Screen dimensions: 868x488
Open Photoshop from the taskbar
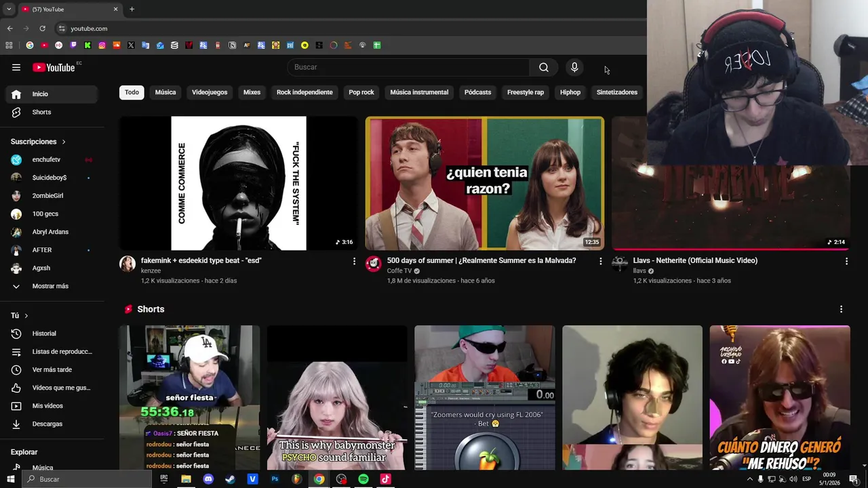pyautogui.click(x=275, y=479)
